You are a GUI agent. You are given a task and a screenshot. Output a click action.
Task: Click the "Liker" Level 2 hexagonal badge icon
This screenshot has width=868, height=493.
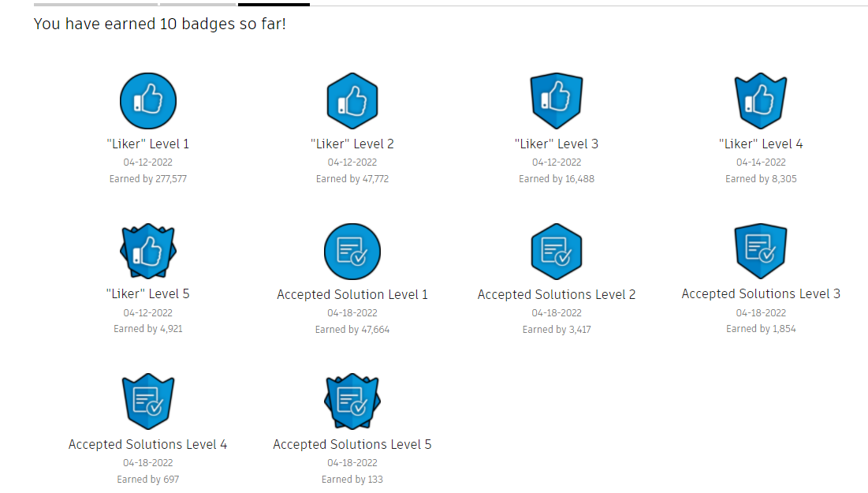click(352, 100)
